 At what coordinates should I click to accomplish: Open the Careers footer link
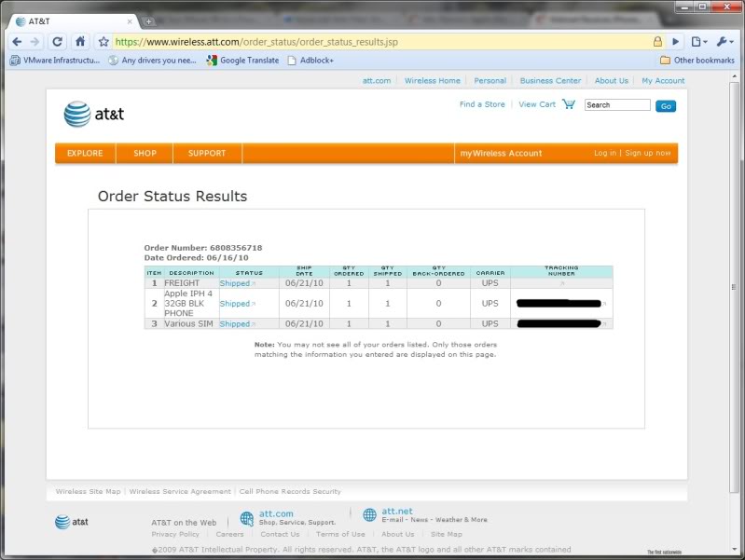(229, 534)
